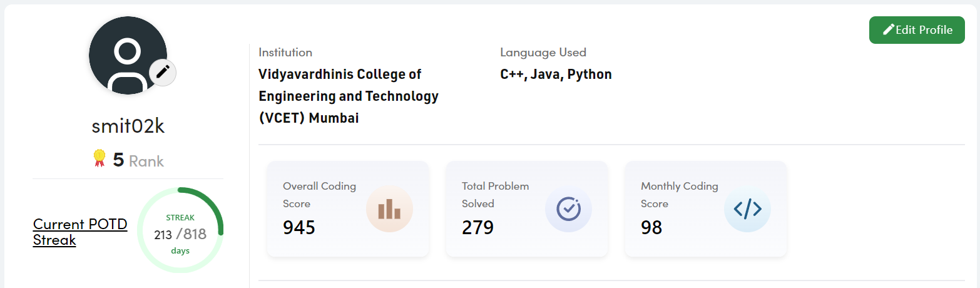Click the languages C++, Java, Python text
Viewport: 980px width, 288px height.
[556, 75]
